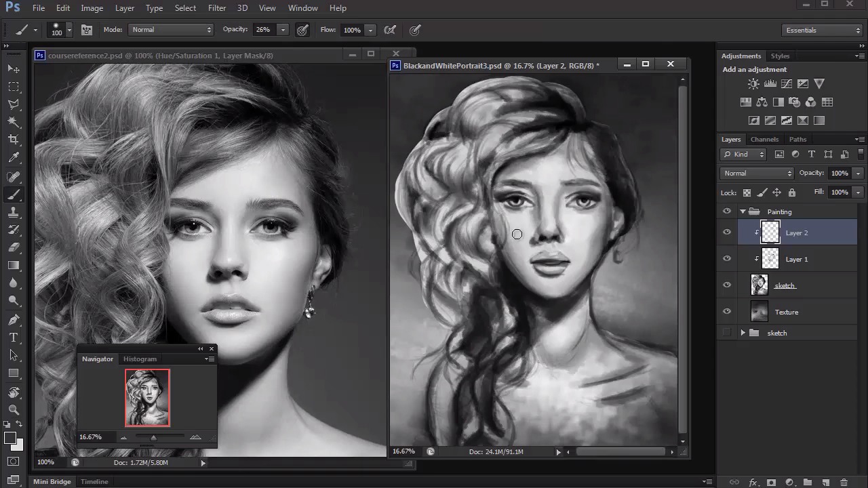Viewport: 868px width, 488px height.
Task: Add a Levels adjustment
Action: pos(770,84)
